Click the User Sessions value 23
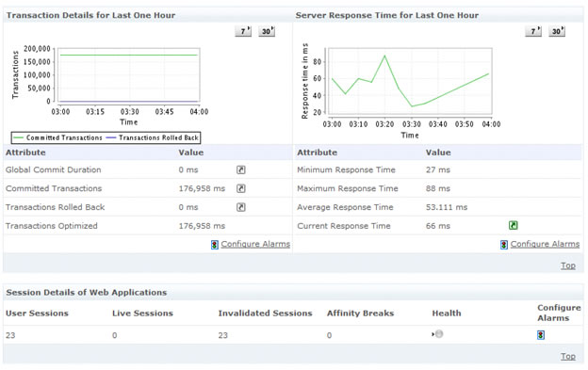 [x=10, y=335]
